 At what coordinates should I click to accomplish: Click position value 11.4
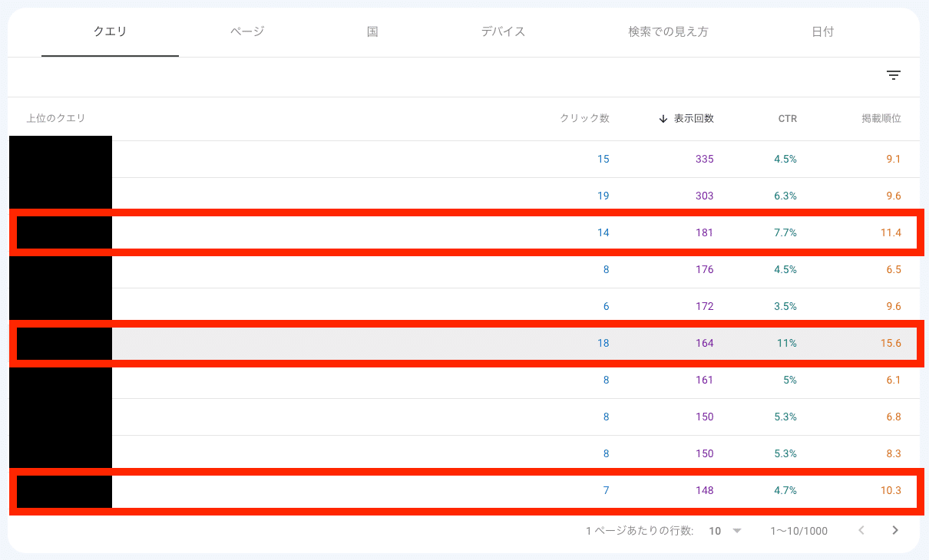pyautogui.click(x=891, y=232)
